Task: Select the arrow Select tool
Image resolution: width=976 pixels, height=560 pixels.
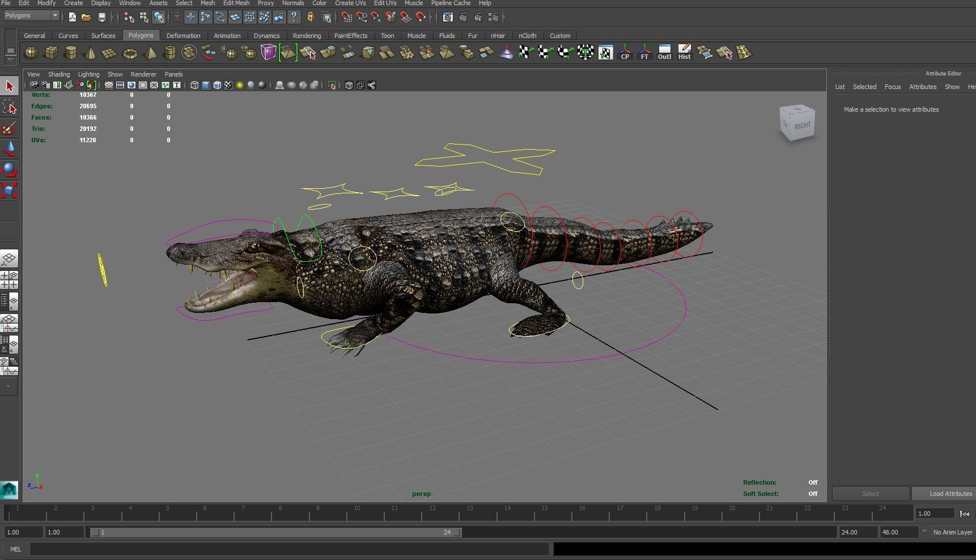Action: [10, 86]
